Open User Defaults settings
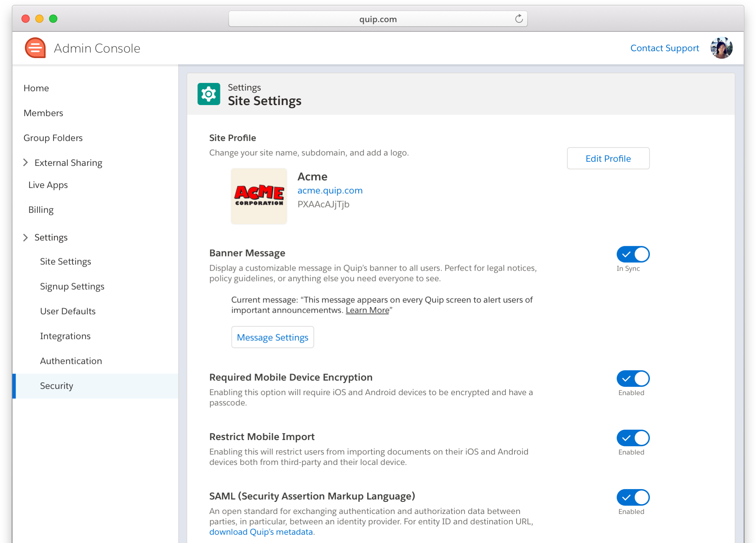The width and height of the screenshot is (756, 543). point(68,311)
